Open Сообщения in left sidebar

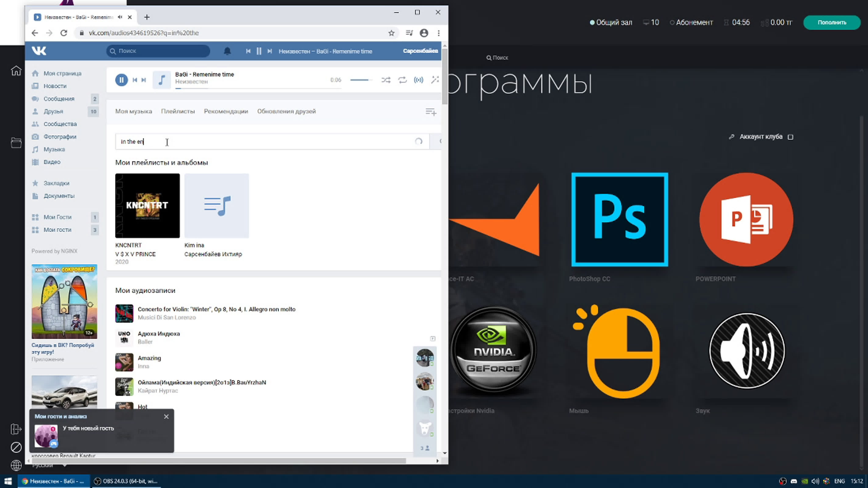click(59, 99)
